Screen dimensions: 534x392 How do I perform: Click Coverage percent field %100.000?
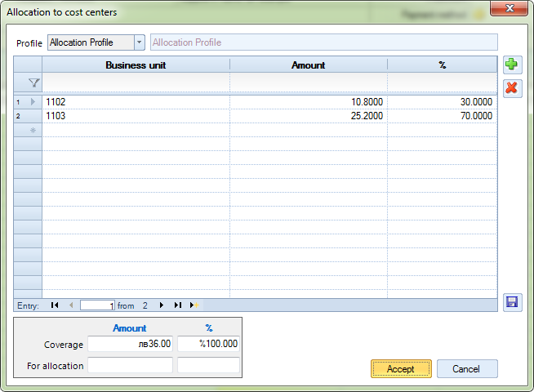208,344
